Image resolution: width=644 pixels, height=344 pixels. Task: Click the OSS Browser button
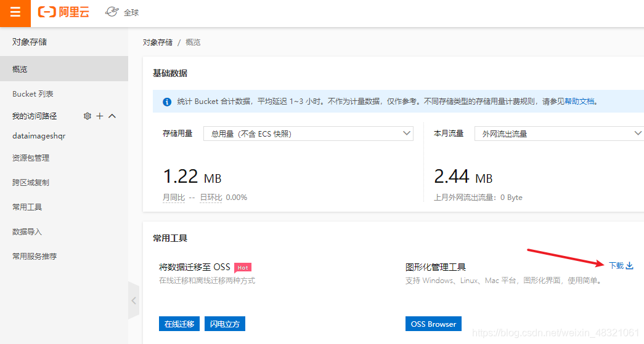click(433, 324)
